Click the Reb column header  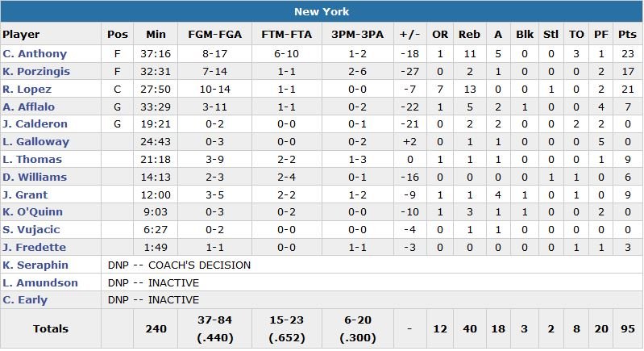469,35
